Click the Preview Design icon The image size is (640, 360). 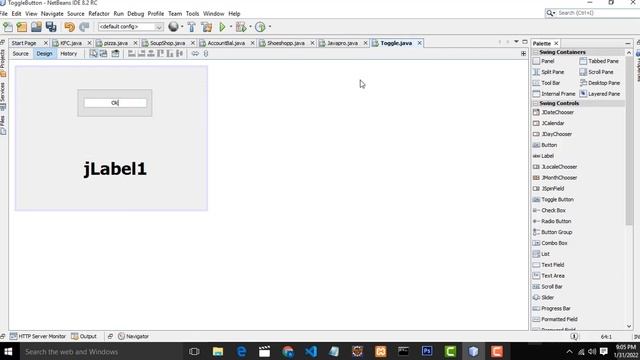pyautogui.click(x=116, y=53)
